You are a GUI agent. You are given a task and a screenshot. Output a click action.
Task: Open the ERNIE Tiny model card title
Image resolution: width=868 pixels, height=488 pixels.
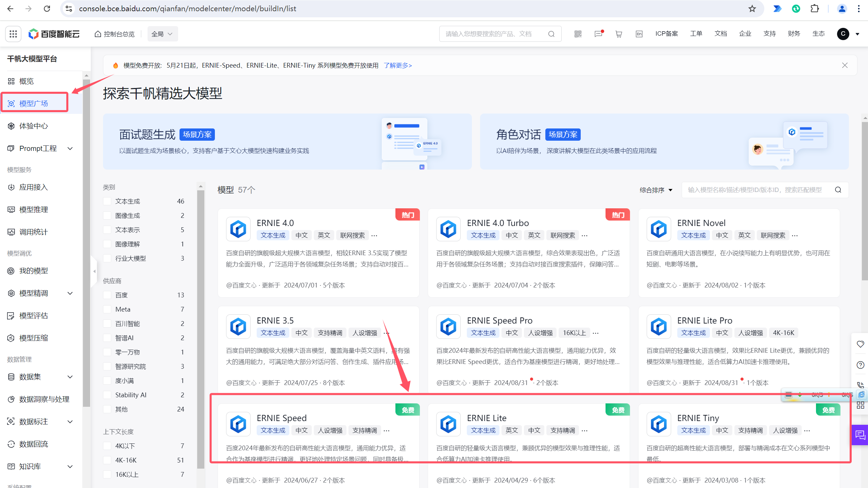pyautogui.click(x=698, y=418)
